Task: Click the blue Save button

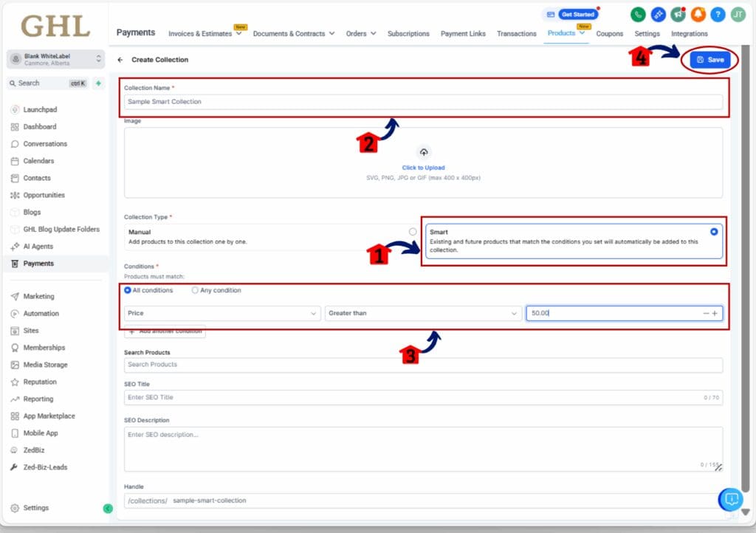Action: 710,60
